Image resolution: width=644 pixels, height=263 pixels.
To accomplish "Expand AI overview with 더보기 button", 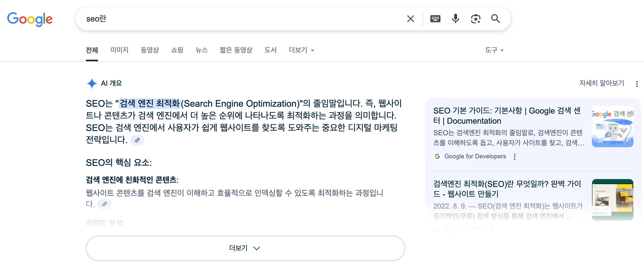I will [245, 248].
